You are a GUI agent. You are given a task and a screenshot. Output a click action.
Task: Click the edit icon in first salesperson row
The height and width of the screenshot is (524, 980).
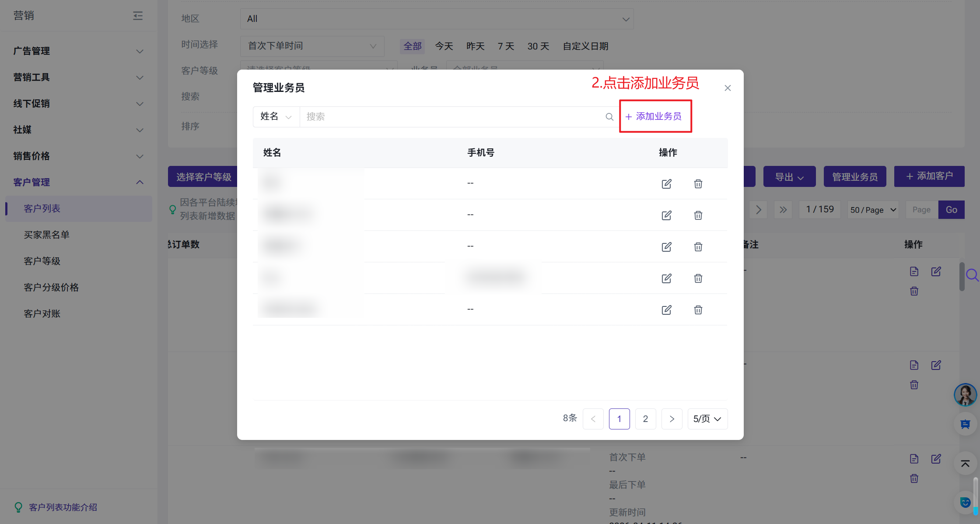coord(666,184)
